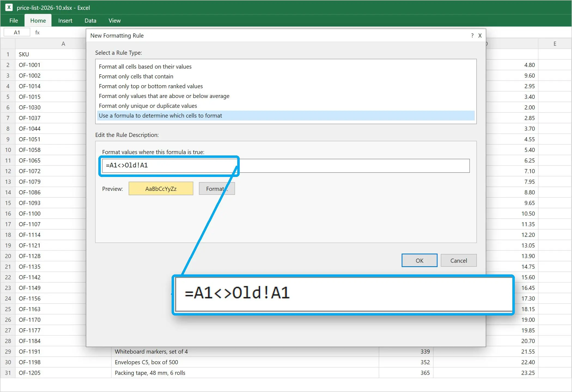Choose 'Format only values that are above or below average'
The height and width of the screenshot is (392, 572).
286,96
